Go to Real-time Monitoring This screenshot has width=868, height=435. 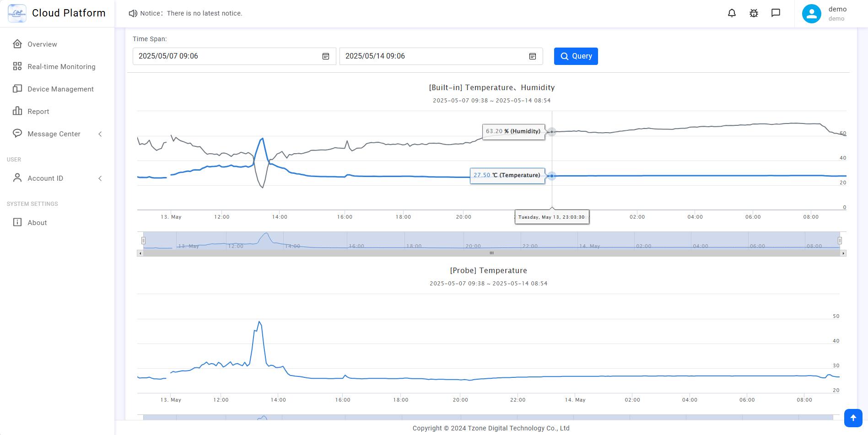[x=61, y=67]
